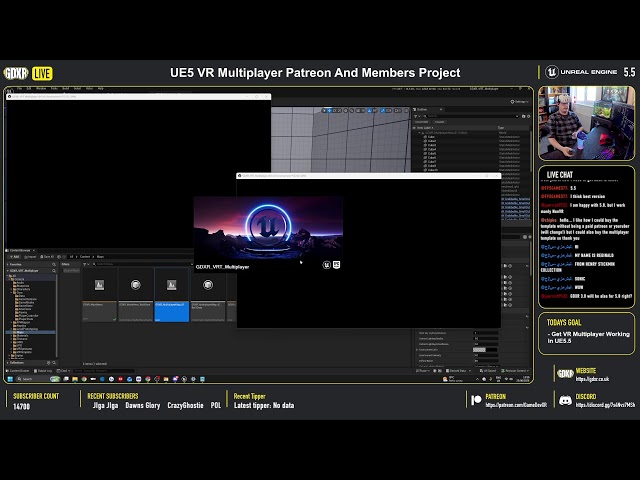Click the Outliner search field
Image resolution: width=640 pixels, height=480 pixels.
tap(470, 116)
